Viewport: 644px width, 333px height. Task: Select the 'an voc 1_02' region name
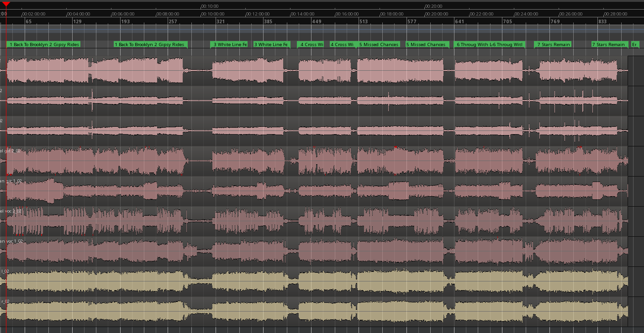[x=11, y=241]
